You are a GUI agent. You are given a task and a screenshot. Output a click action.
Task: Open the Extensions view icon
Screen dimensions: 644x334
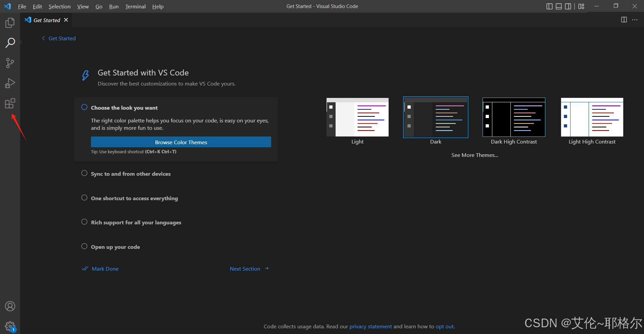pos(10,103)
